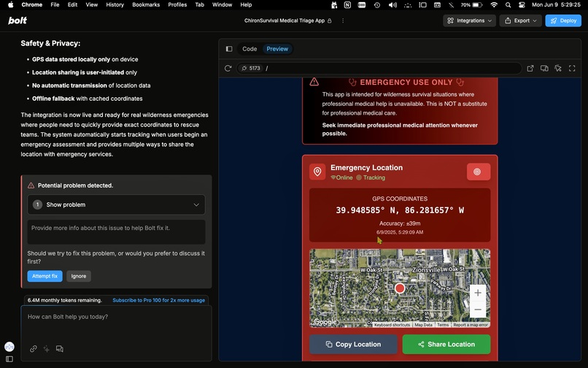Toggle the sidebar panel icon near Code tab
This screenshot has height=368, width=588.
pos(229,49)
